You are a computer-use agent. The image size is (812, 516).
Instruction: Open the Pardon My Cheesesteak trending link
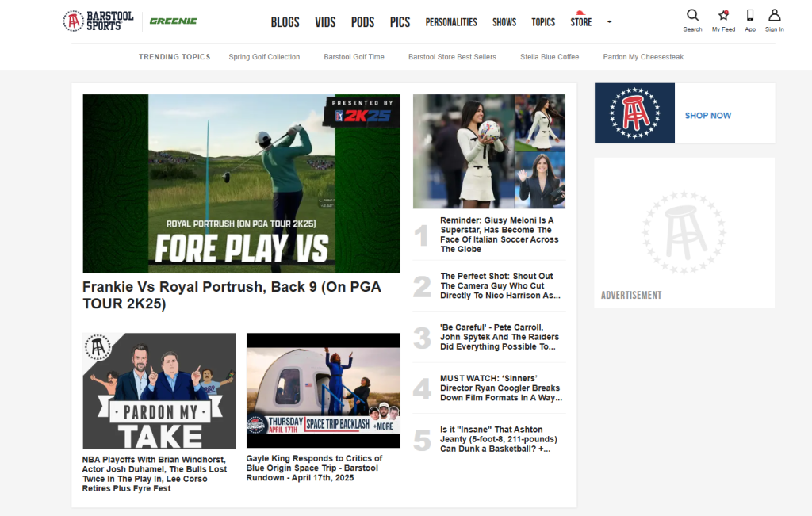click(643, 56)
